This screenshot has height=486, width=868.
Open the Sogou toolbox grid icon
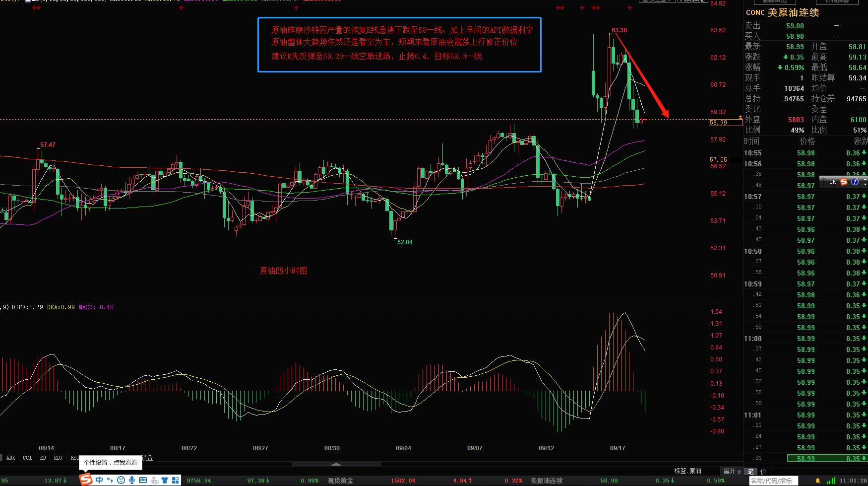(x=176, y=480)
